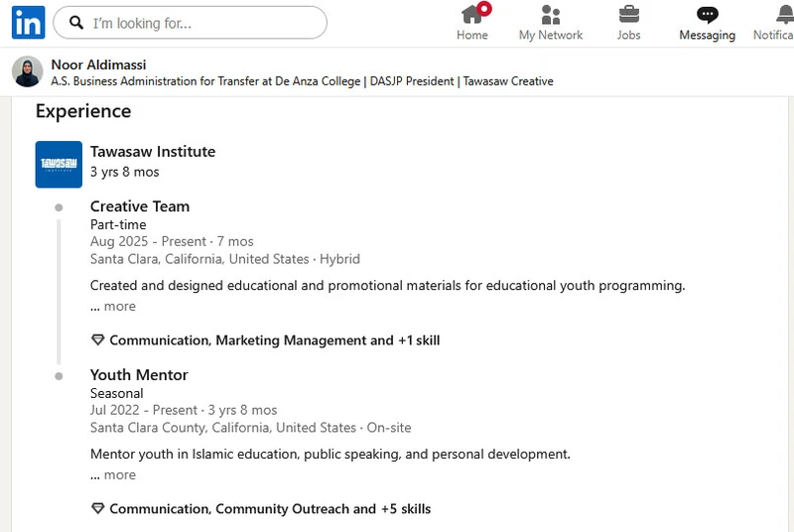Open Communication, Marketing Management and +1 skill
Viewport: 794px width, 532px height.
275,340
